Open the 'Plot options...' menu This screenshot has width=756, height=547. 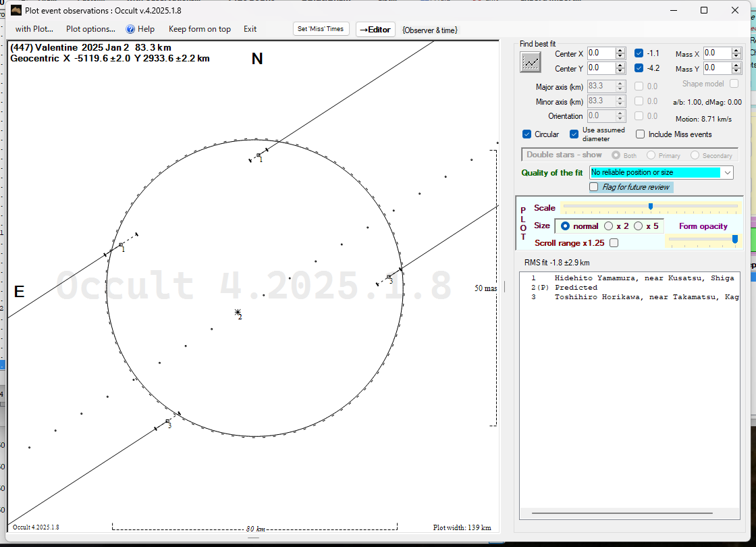click(x=90, y=29)
